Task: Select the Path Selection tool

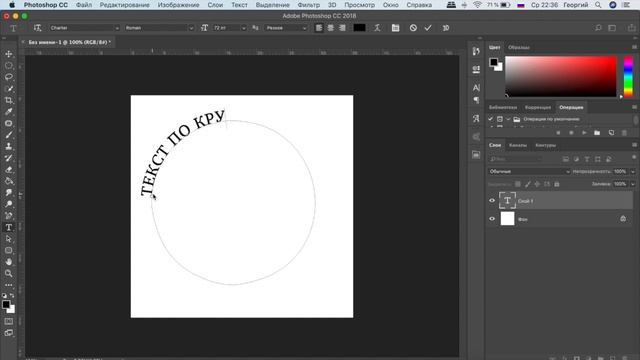Action: (9, 239)
